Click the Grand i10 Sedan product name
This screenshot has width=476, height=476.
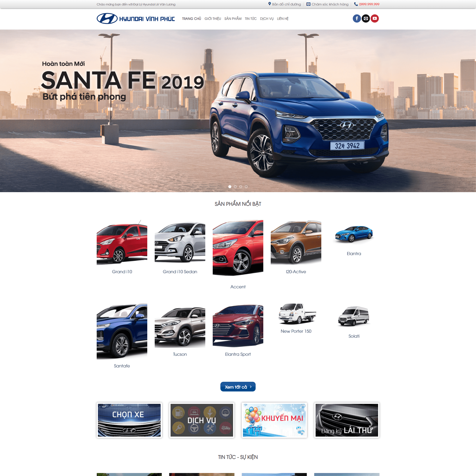pos(180,272)
